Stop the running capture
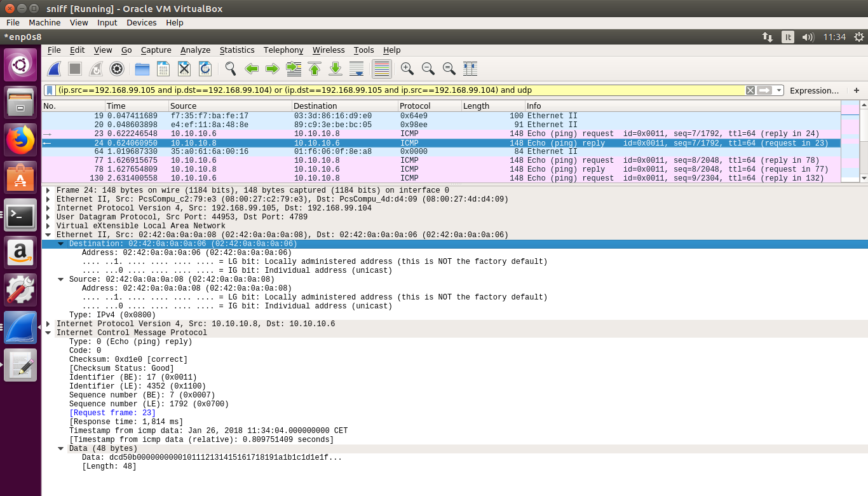 [75, 69]
